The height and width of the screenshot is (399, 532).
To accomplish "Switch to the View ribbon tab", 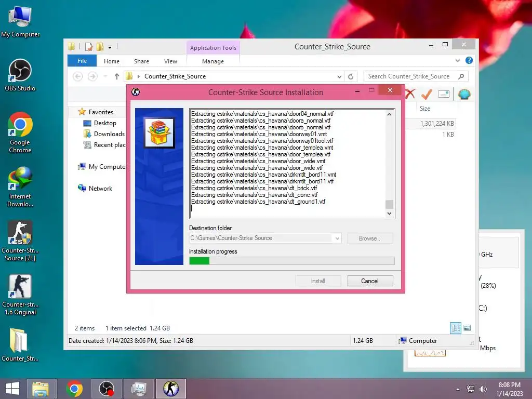I will [170, 61].
